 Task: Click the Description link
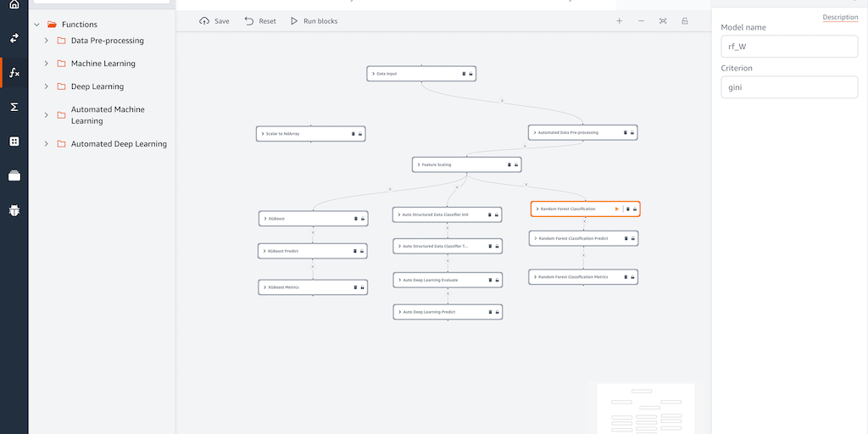pyautogui.click(x=840, y=18)
